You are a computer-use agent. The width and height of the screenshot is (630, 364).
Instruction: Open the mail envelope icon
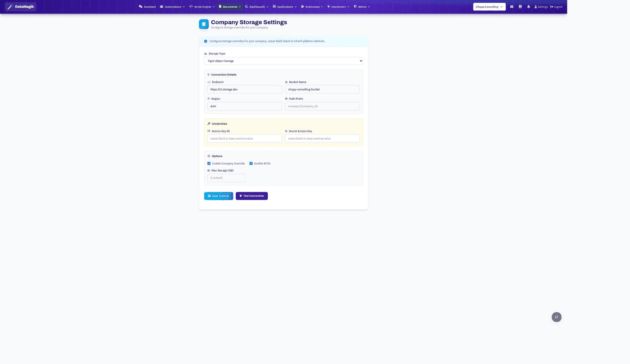coord(512,7)
